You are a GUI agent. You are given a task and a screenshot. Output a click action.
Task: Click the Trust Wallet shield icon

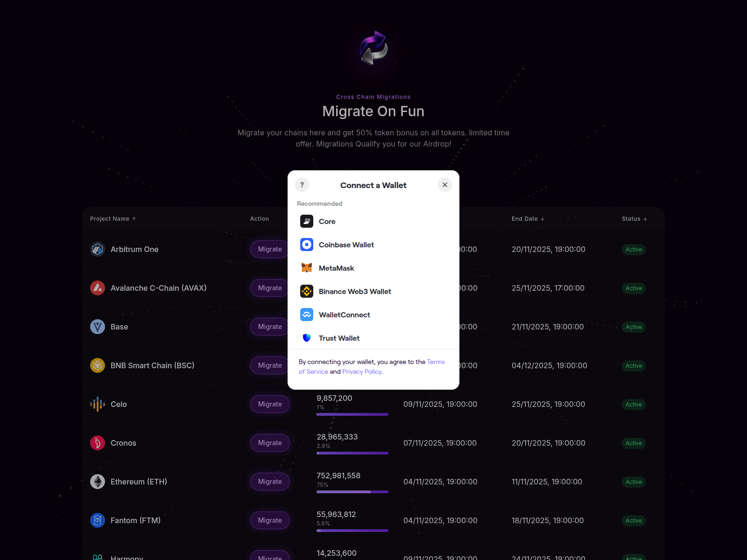click(307, 338)
